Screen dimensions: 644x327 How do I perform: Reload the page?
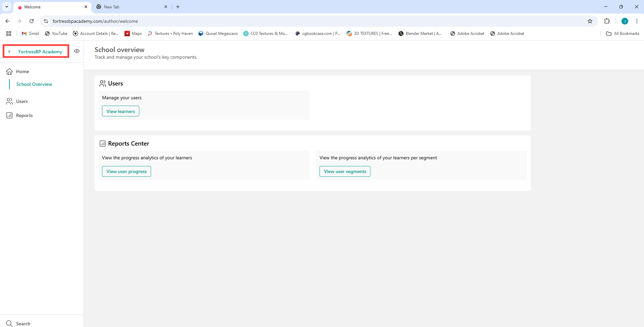click(x=32, y=21)
